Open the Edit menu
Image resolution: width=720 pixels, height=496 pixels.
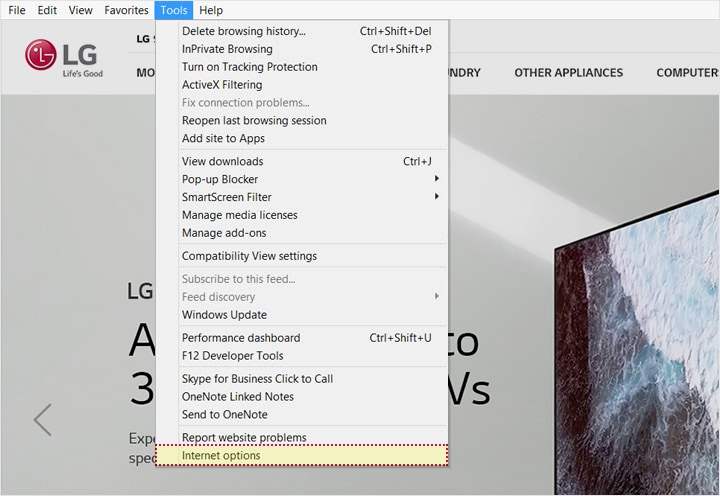point(47,10)
